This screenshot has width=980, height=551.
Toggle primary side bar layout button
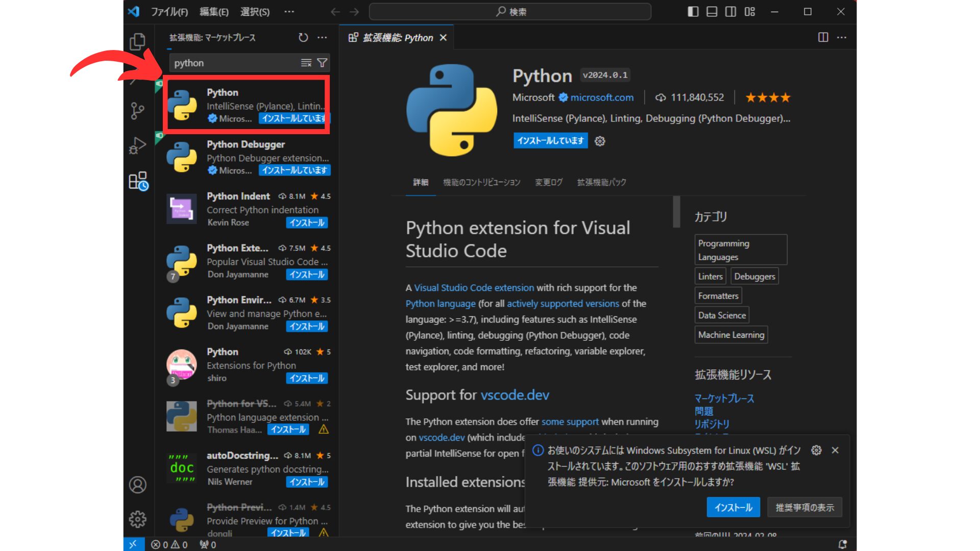(x=693, y=12)
